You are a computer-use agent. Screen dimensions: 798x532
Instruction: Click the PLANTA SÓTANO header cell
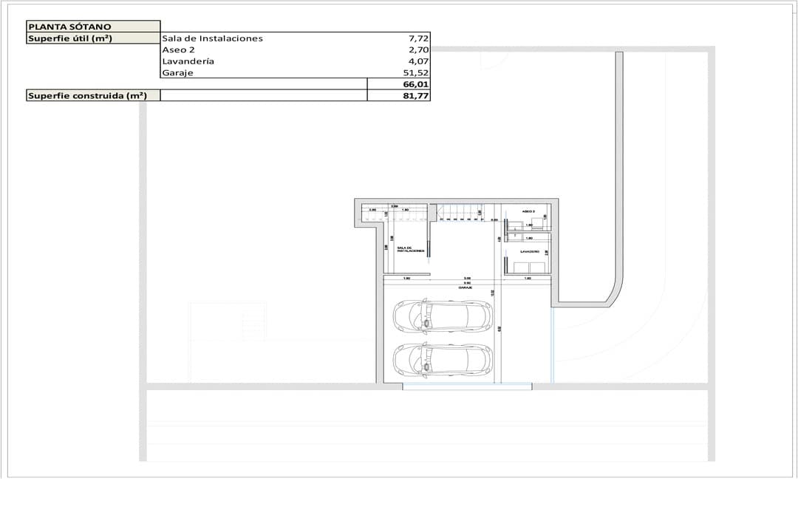pos(92,26)
